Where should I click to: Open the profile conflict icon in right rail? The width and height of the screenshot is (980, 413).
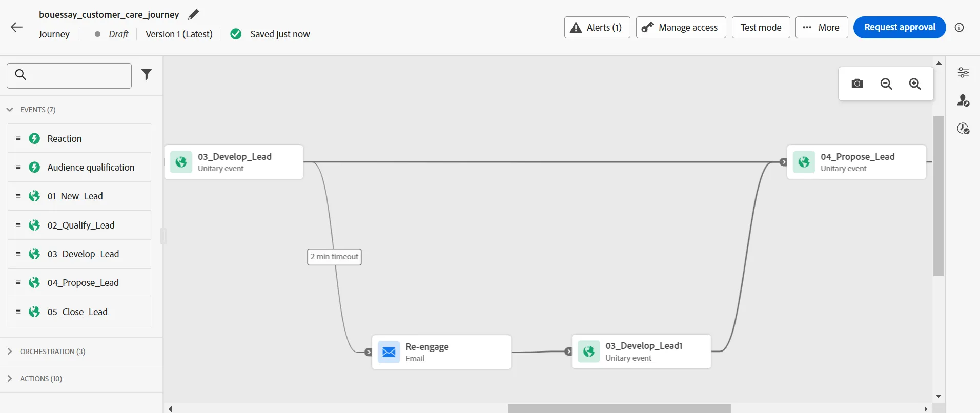pos(964,100)
